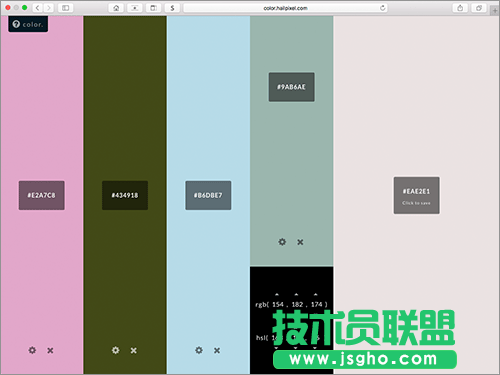The width and height of the screenshot is (500, 375).
Task: Close settings gear on sage #9AB6AE column
Action: [x=282, y=242]
